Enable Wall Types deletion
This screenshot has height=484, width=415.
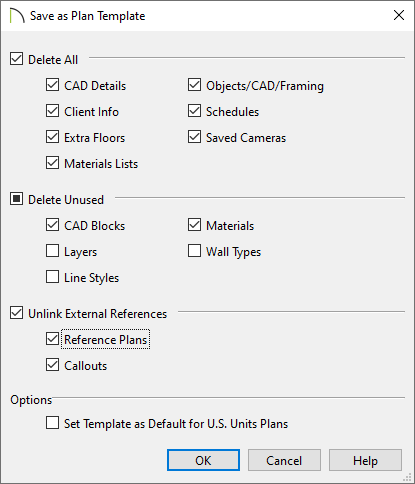pos(194,251)
